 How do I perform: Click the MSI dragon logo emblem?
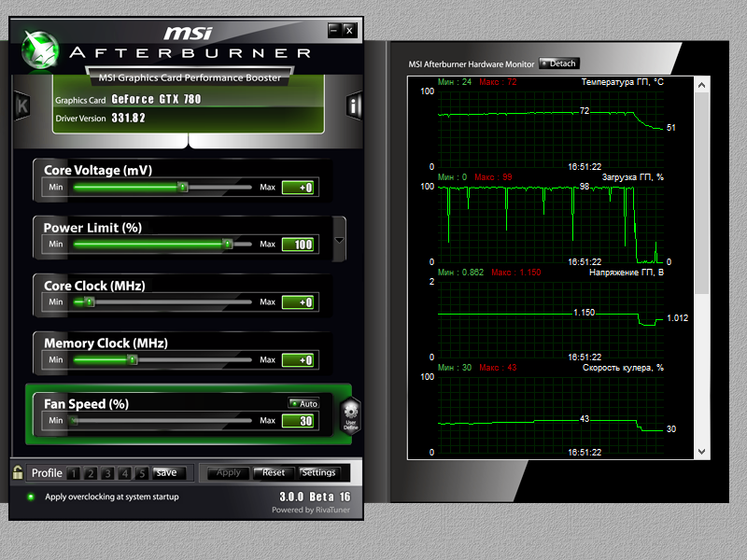[x=40, y=50]
